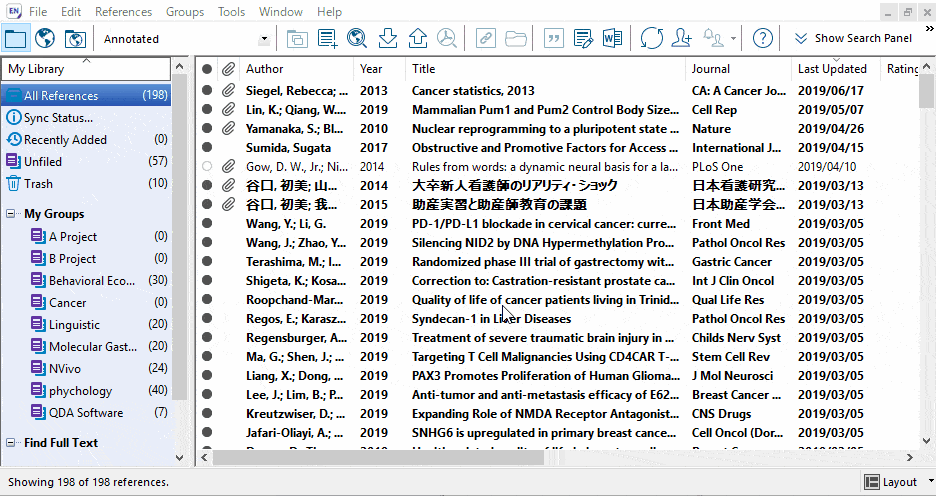Switch to Integrated Library and Online mode icon
This screenshot has width=936, height=496.
75,39
